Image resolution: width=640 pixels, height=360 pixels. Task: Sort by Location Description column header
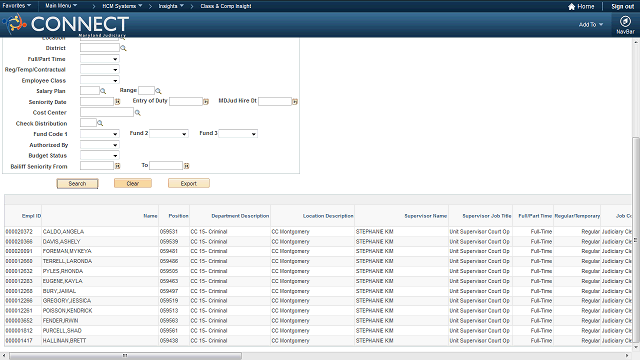click(x=328, y=216)
